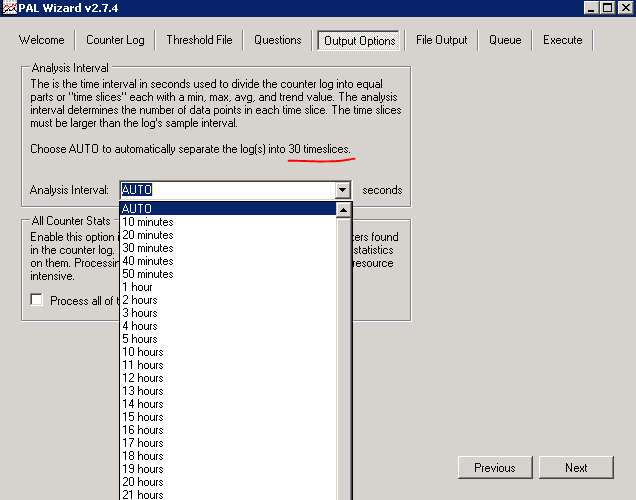Choose the 4 hours option
Screen dimensions: 636x500
tap(228, 326)
